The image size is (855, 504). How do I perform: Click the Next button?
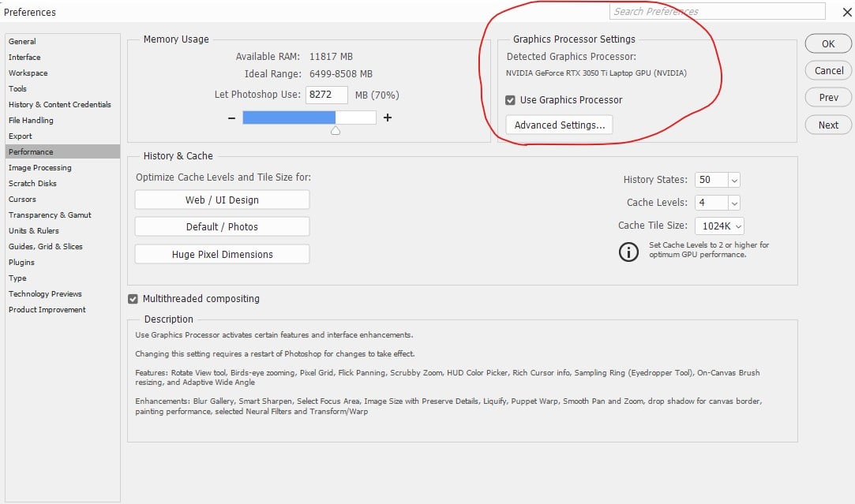tap(827, 125)
